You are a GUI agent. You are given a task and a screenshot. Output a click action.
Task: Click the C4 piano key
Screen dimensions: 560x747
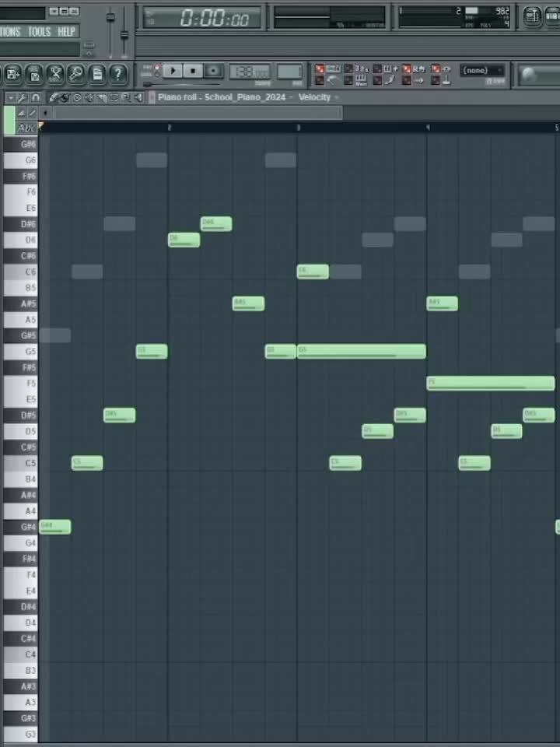pyautogui.click(x=20, y=654)
